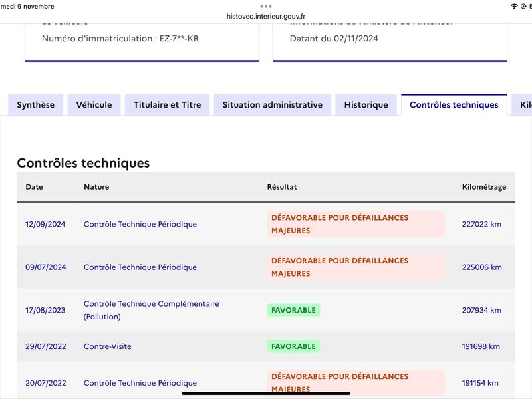
Task: Click the Kilométrage column header
Action: tap(484, 187)
